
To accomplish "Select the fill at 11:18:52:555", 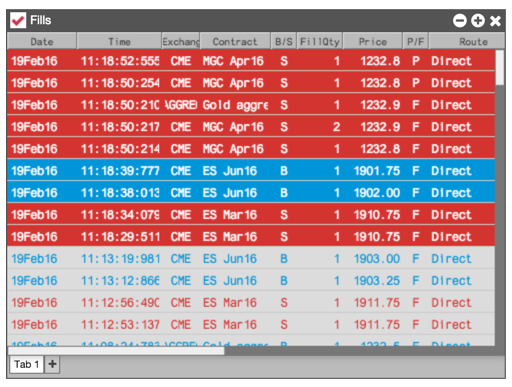I will pyautogui.click(x=251, y=61).
